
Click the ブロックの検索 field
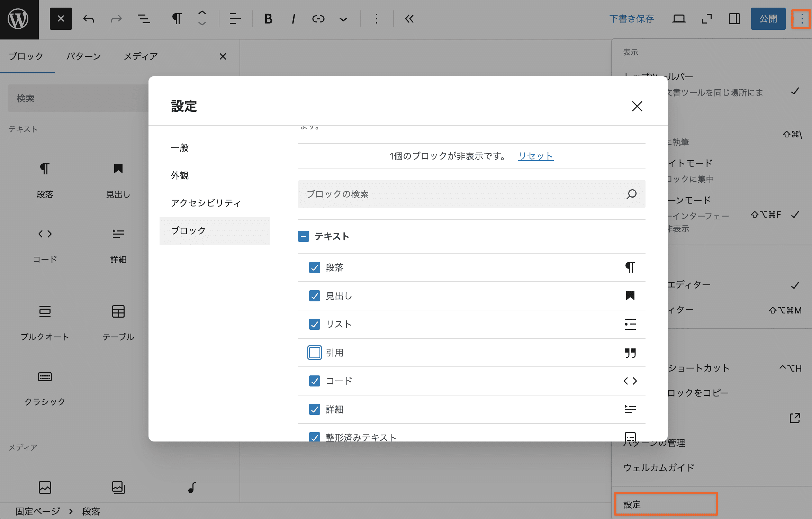(x=471, y=194)
